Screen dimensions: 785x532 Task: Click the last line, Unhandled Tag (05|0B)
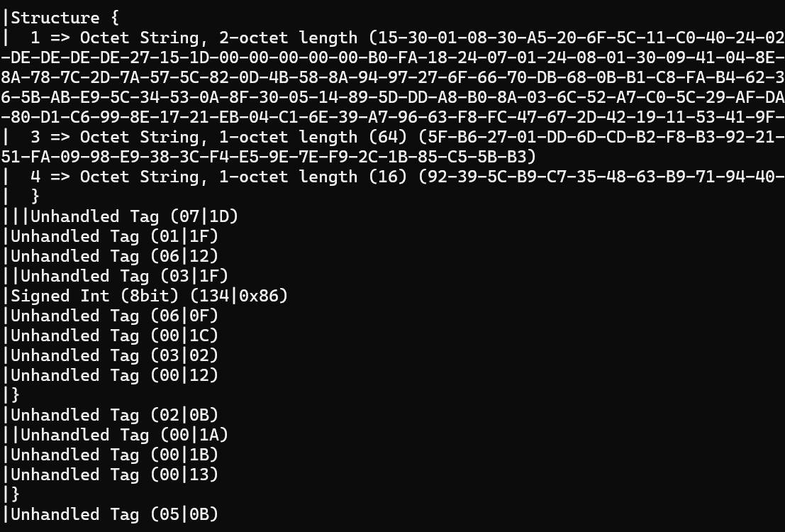pyautogui.click(x=114, y=514)
